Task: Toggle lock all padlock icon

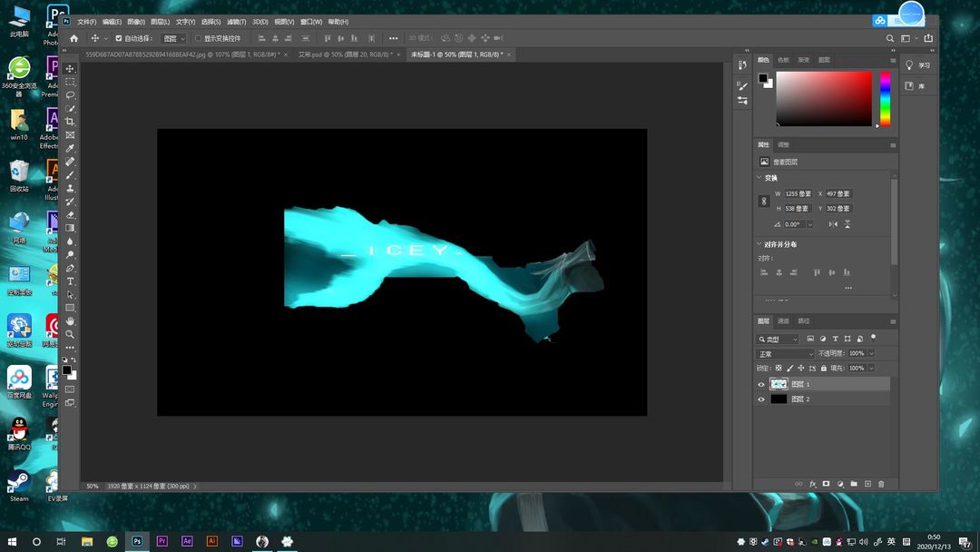Action: [x=824, y=369]
